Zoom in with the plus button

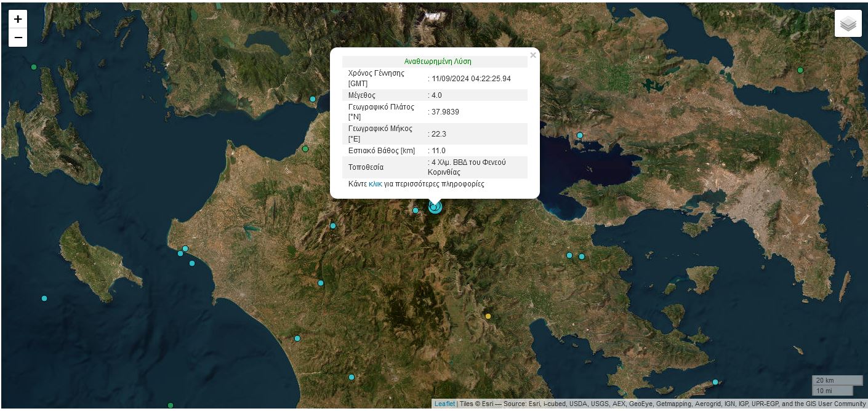18,19
